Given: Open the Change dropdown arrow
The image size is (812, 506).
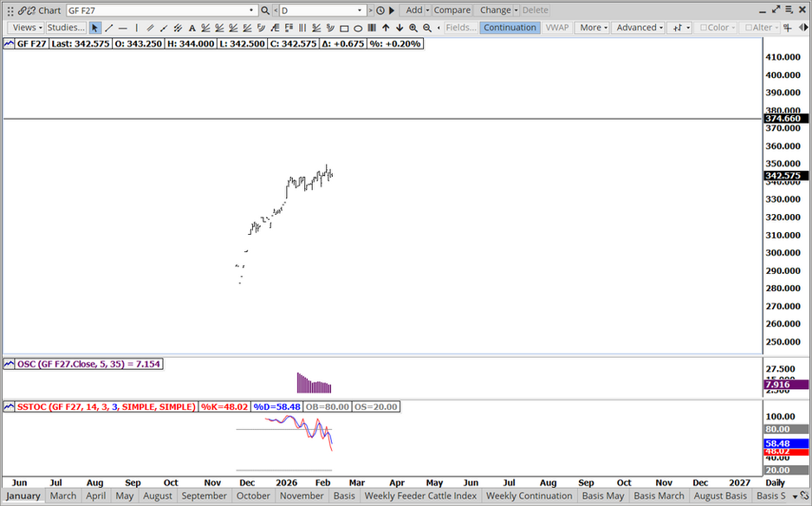Looking at the screenshot, I should [516, 10].
